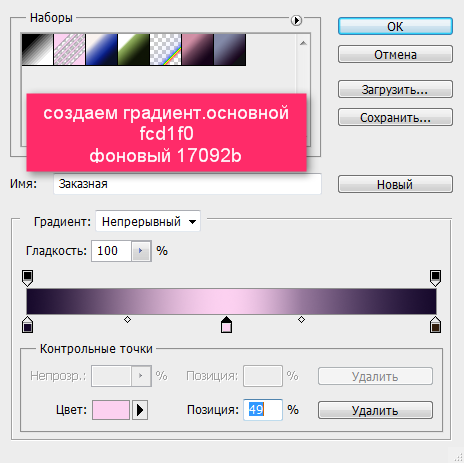Choose the pink striped transparent preset
Viewport: 464px width, 463px height.
(69, 49)
